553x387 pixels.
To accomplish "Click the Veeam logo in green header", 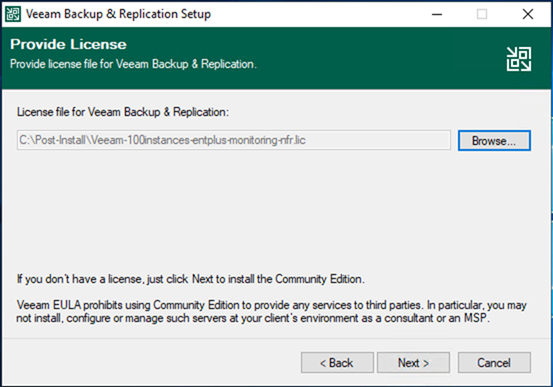I will coord(519,59).
